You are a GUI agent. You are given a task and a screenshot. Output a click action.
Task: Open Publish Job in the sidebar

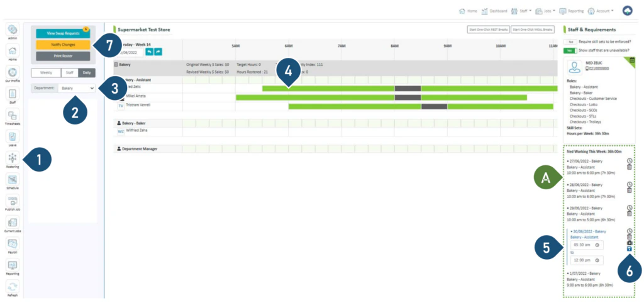pyautogui.click(x=13, y=201)
